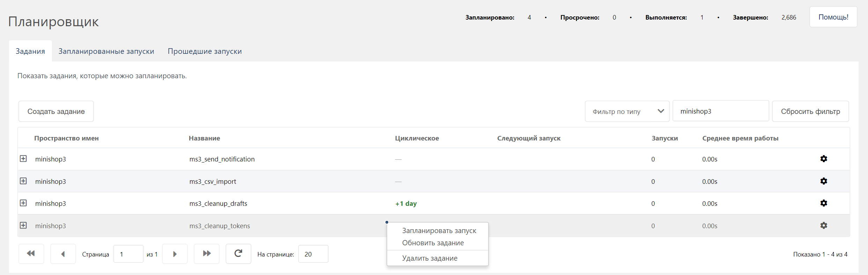Go to previous page arrow
Viewport: 868px width, 275px height.
coord(63,254)
